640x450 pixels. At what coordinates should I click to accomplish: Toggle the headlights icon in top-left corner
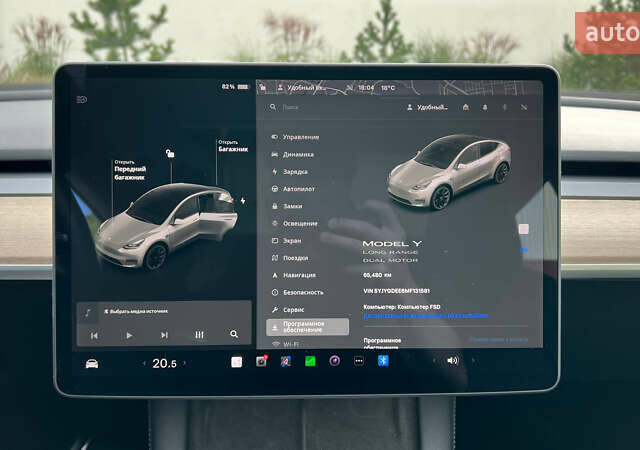[x=82, y=99]
